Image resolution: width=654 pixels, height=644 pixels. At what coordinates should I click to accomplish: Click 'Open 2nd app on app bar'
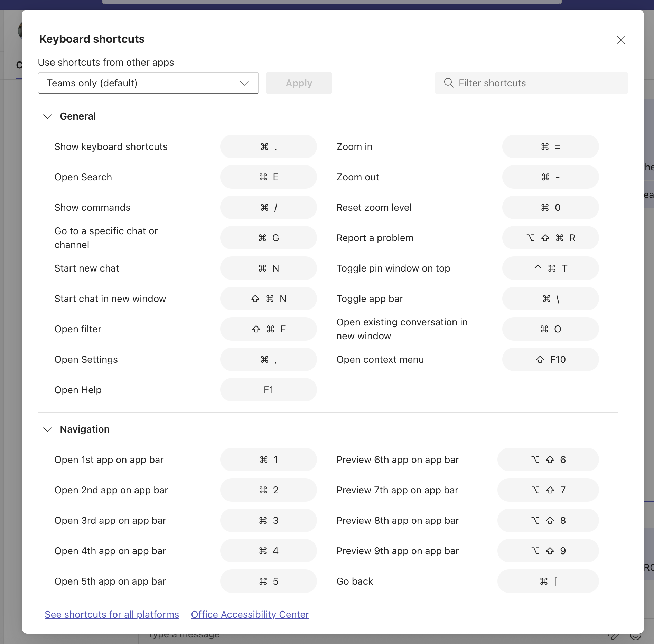111,490
